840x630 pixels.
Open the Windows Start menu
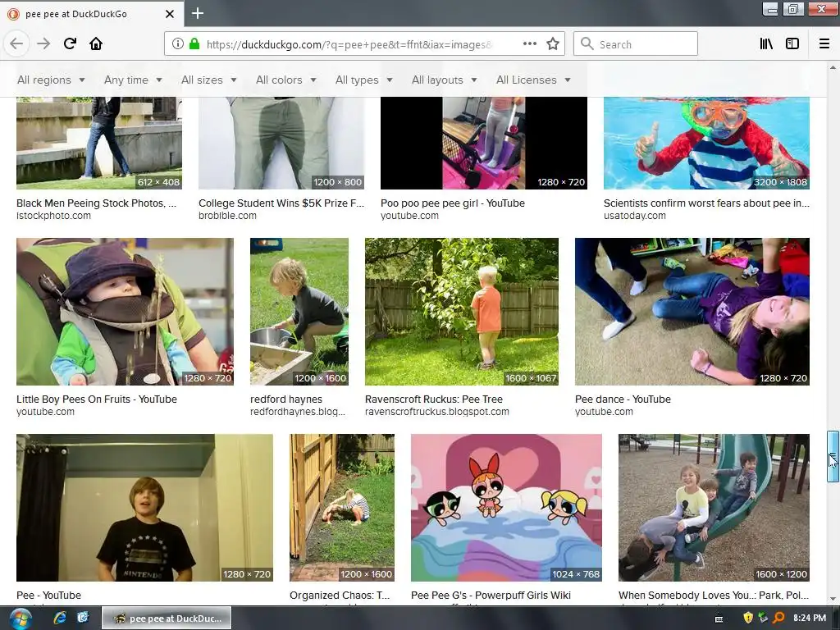[x=19, y=619]
